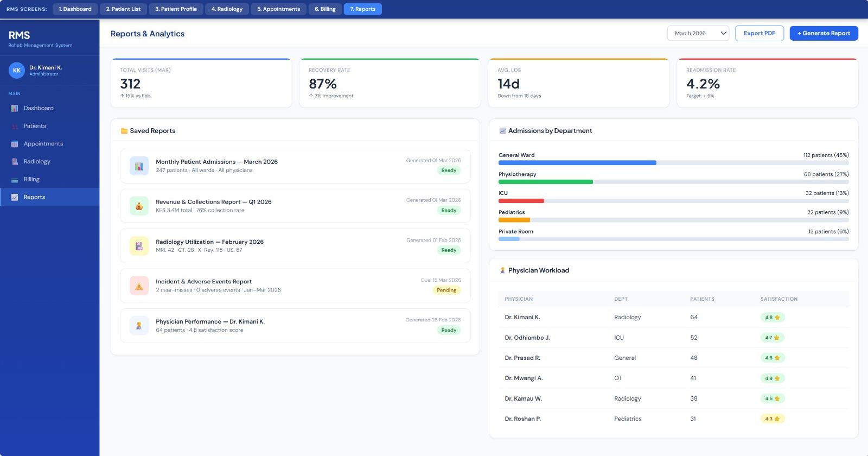Click the Incident & Adverse Events warning icon

click(x=139, y=286)
